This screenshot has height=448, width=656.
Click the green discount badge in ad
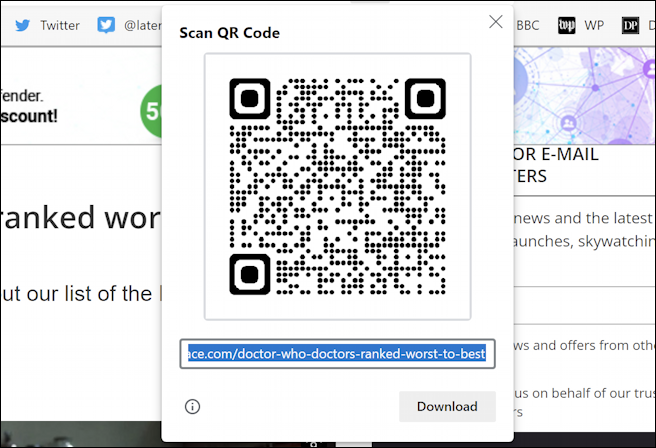pos(151,111)
